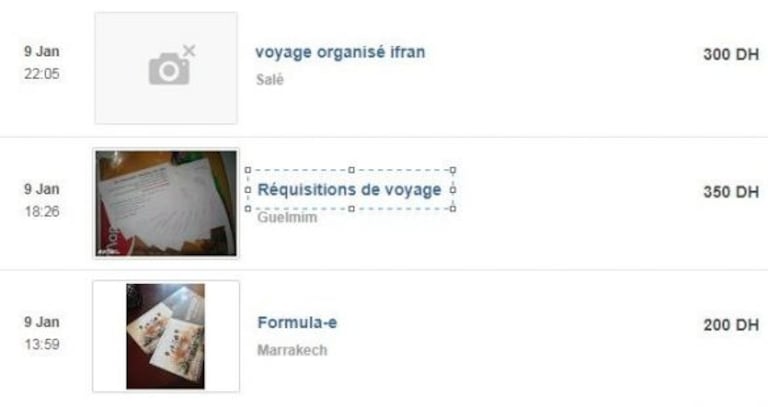Click the 9 Jan 22:05 timestamp
The height and width of the screenshot is (407, 768).
pyautogui.click(x=42, y=63)
